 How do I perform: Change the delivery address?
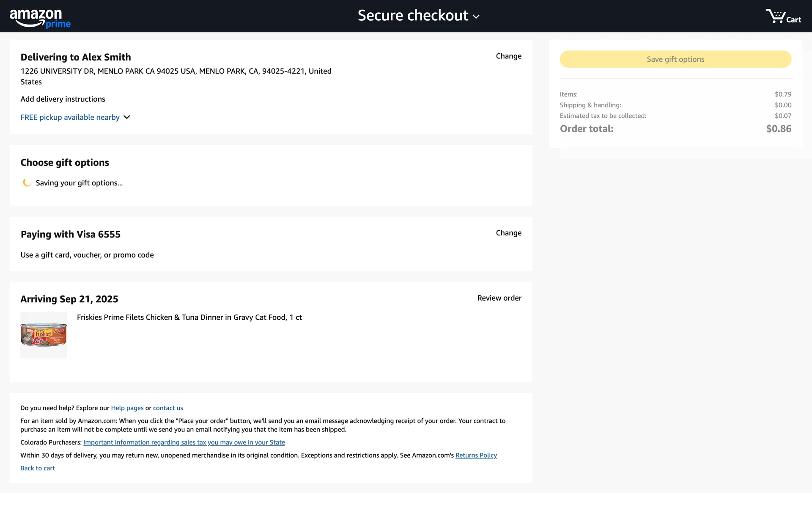click(x=508, y=56)
